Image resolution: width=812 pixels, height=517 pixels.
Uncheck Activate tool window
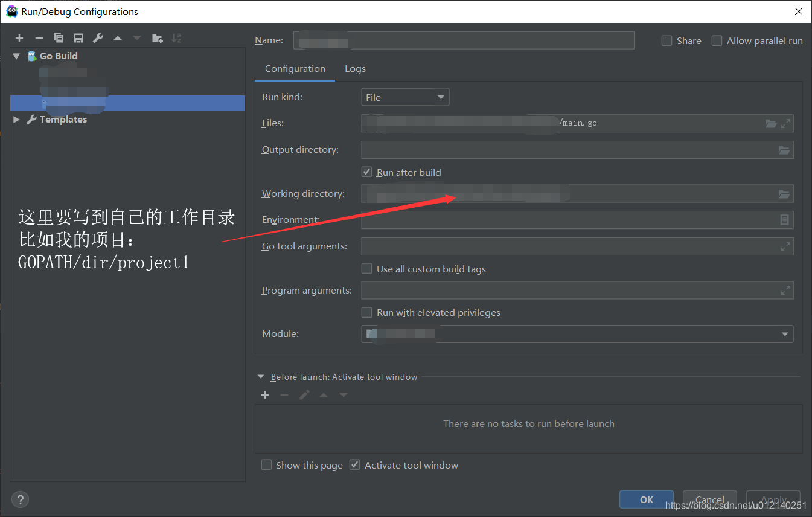click(x=355, y=465)
